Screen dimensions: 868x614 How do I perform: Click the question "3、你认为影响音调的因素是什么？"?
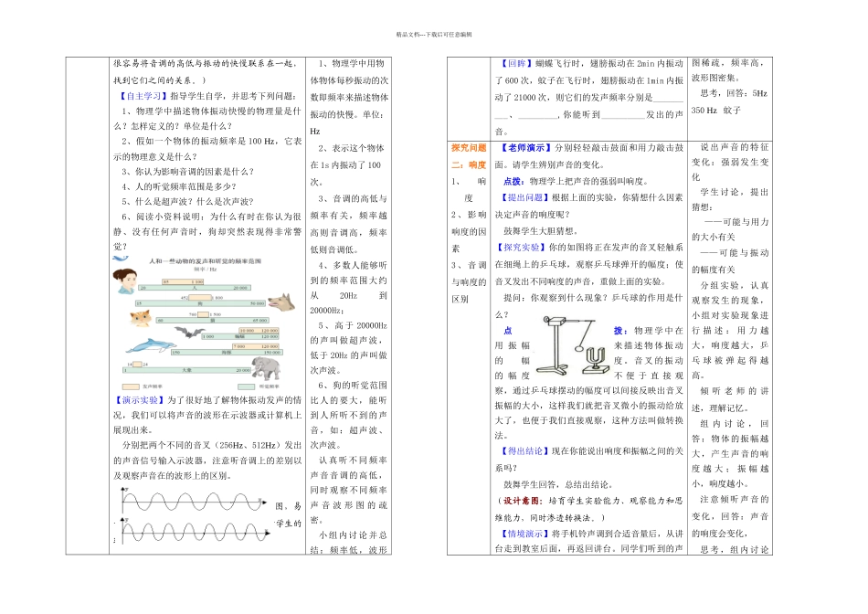(x=187, y=172)
